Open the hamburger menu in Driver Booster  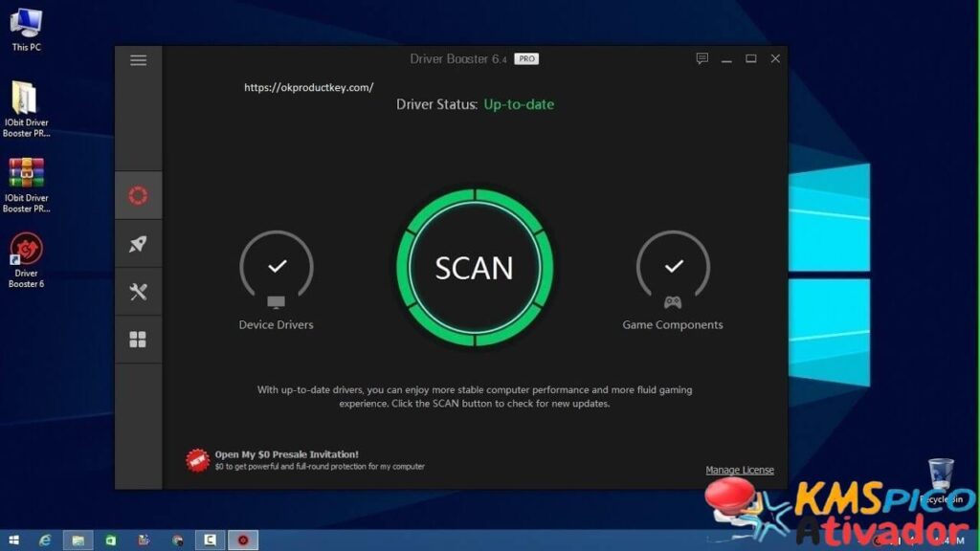(138, 60)
